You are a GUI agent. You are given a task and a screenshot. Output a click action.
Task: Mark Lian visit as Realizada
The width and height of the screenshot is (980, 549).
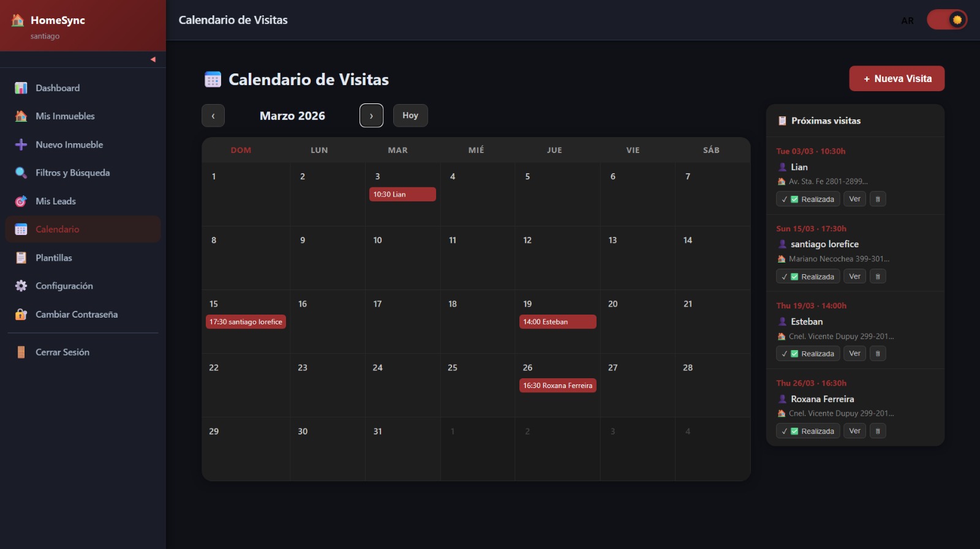click(x=808, y=199)
